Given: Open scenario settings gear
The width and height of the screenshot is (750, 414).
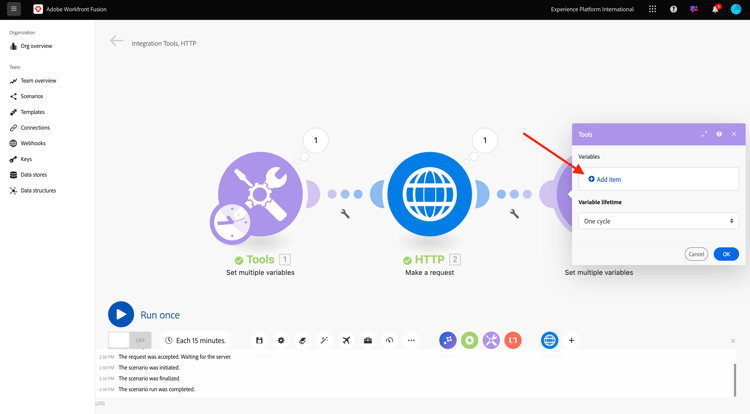Looking at the screenshot, I should (281, 340).
